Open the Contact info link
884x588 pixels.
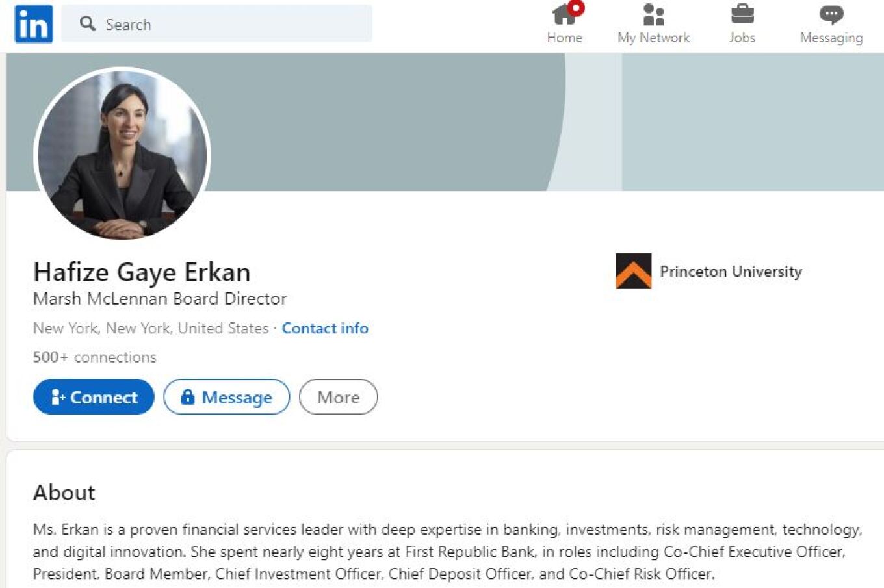pyautogui.click(x=325, y=328)
